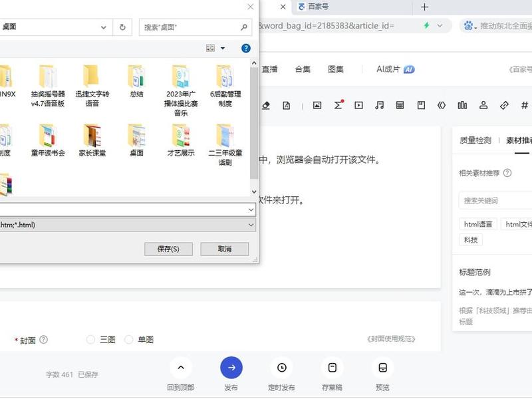532x399 pixels.
Task: Select the 二三年级童话剧 folder
Action: click(x=225, y=145)
